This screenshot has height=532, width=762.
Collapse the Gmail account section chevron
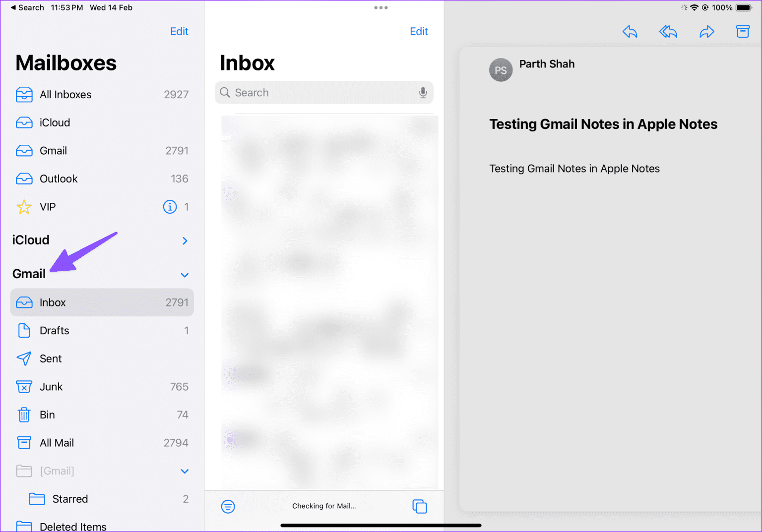[x=185, y=275]
